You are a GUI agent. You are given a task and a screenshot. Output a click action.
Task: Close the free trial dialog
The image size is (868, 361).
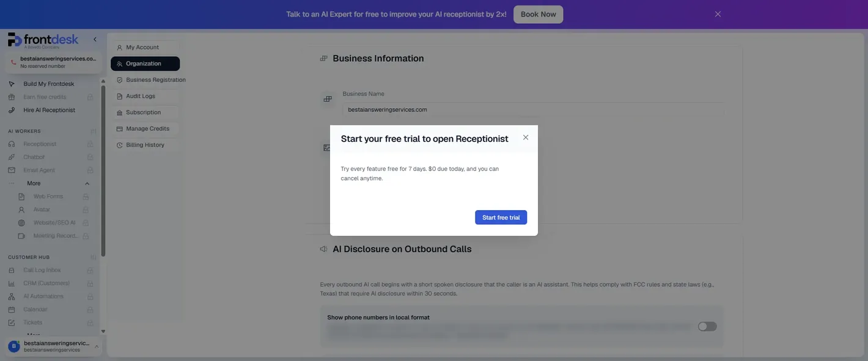coord(526,137)
